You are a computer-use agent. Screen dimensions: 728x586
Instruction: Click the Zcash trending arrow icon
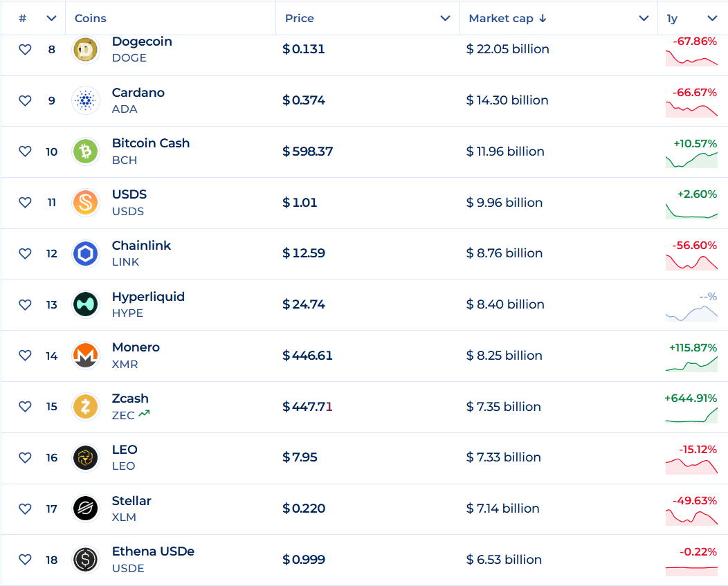pos(144,414)
